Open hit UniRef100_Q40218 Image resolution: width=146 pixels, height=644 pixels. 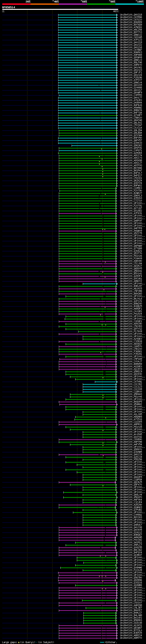131,15
